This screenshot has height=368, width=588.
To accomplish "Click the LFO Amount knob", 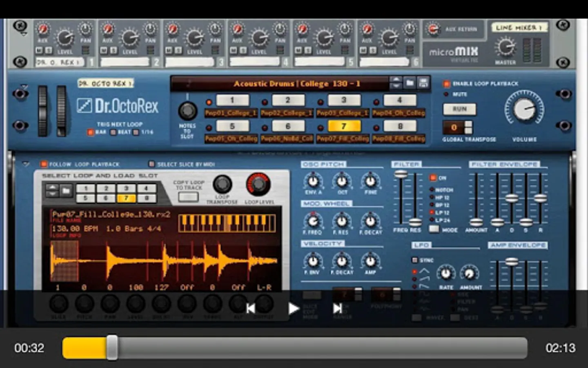I will (x=470, y=273).
